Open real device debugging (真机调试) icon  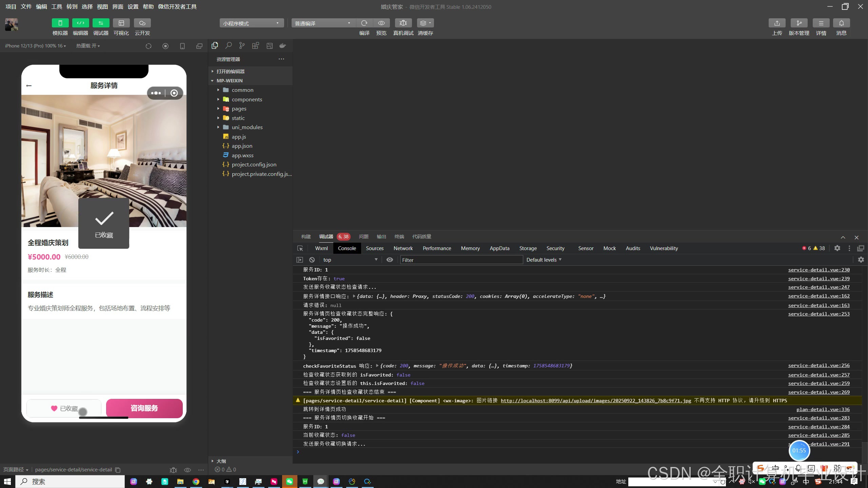(x=403, y=23)
